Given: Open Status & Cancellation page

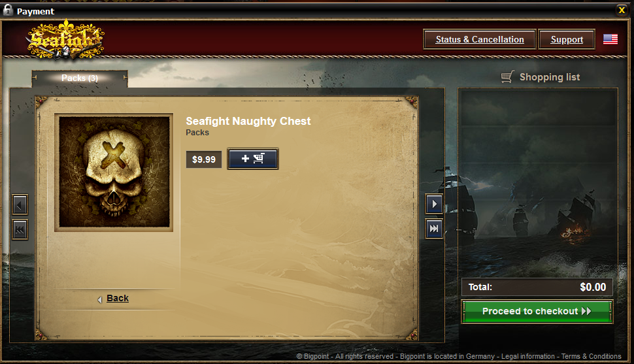Looking at the screenshot, I should 480,39.
